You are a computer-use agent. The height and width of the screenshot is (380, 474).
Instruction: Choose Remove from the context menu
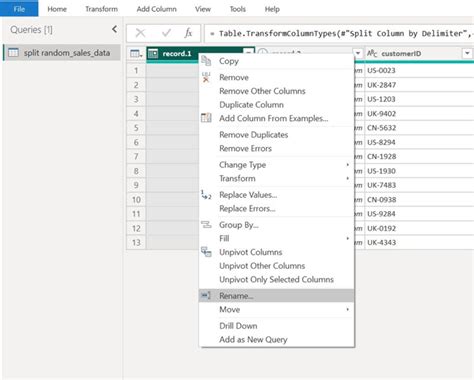point(276,77)
